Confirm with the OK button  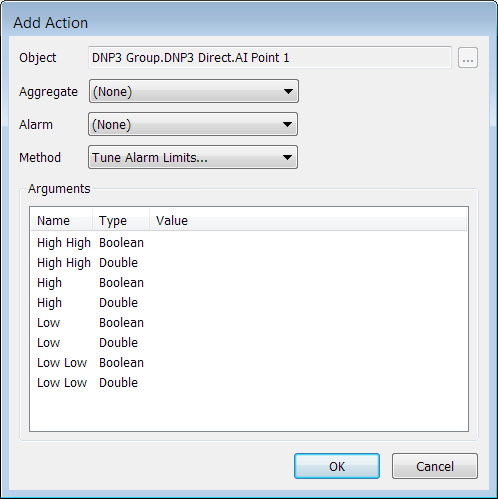(337, 466)
